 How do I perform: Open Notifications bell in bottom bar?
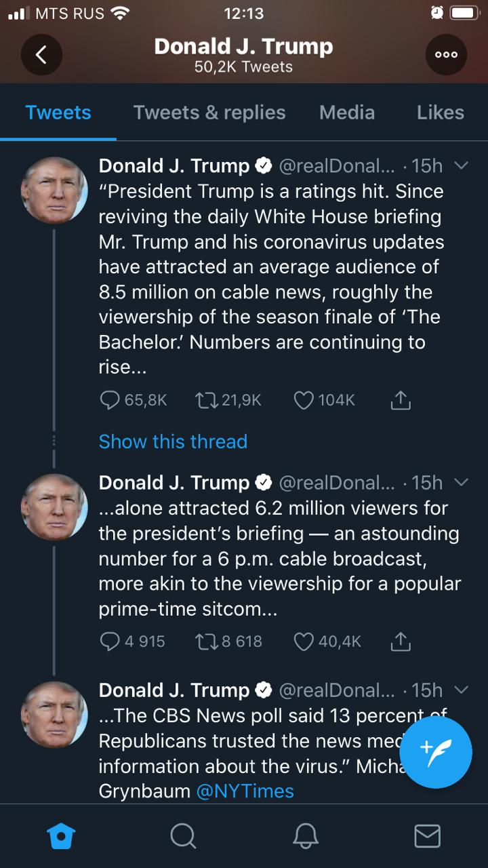click(305, 836)
